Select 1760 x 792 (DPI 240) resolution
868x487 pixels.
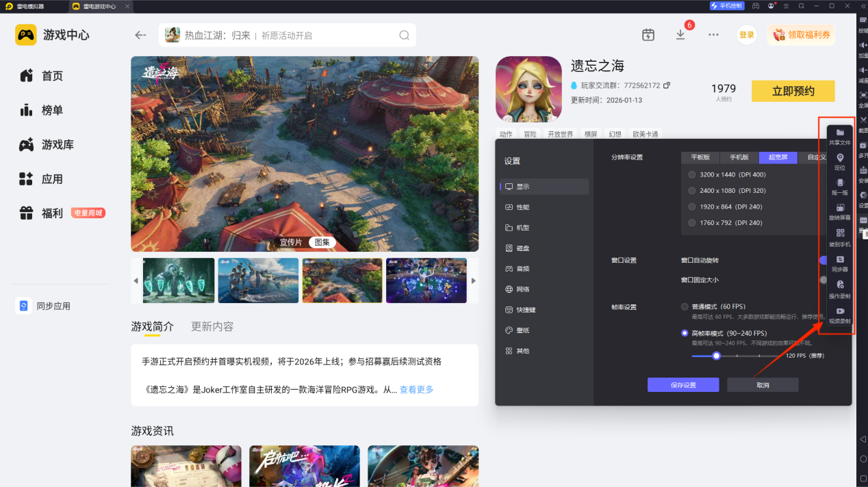tap(692, 223)
